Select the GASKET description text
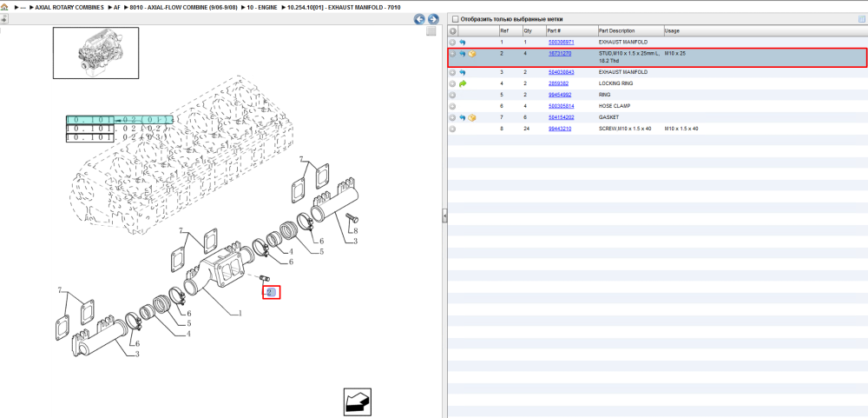The height and width of the screenshot is (418, 868). click(x=609, y=117)
